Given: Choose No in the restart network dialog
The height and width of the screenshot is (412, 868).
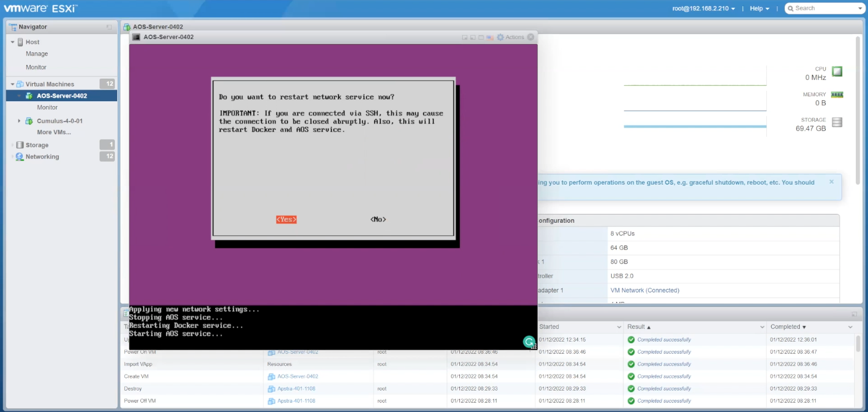Looking at the screenshot, I should pyautogui.click(x=378, y=219).
